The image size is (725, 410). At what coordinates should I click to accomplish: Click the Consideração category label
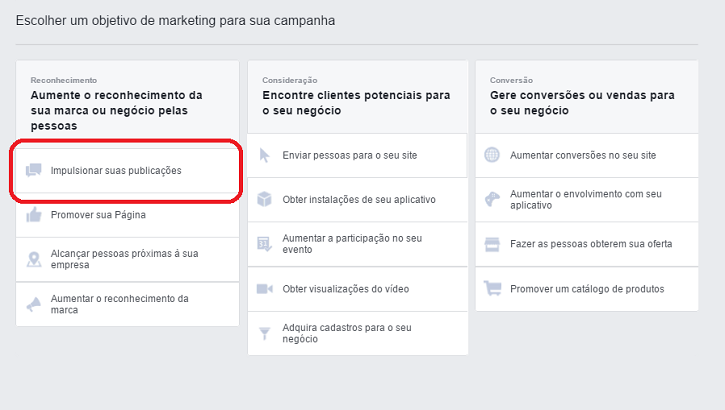click(x=290, y=80)
